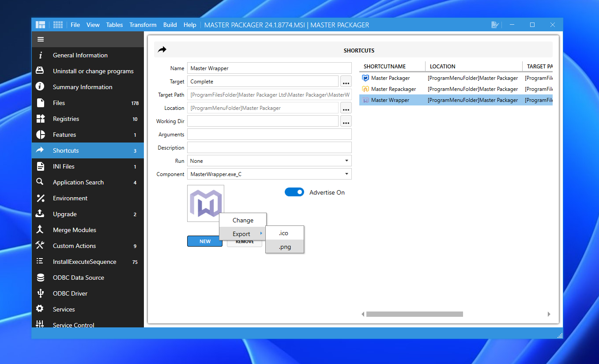Click into the Target field showing Complete
The width and height of the screenshot is (599, 364).
(x=263, y=82)
